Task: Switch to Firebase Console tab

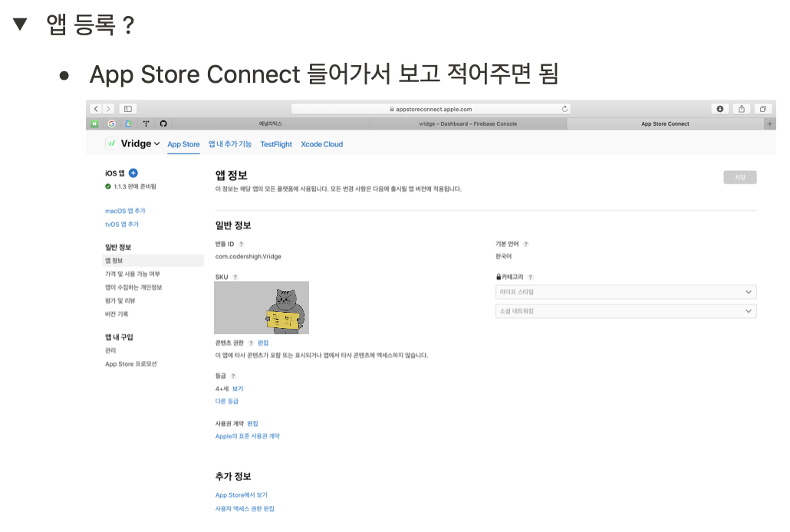Action: tap(468, 123)
